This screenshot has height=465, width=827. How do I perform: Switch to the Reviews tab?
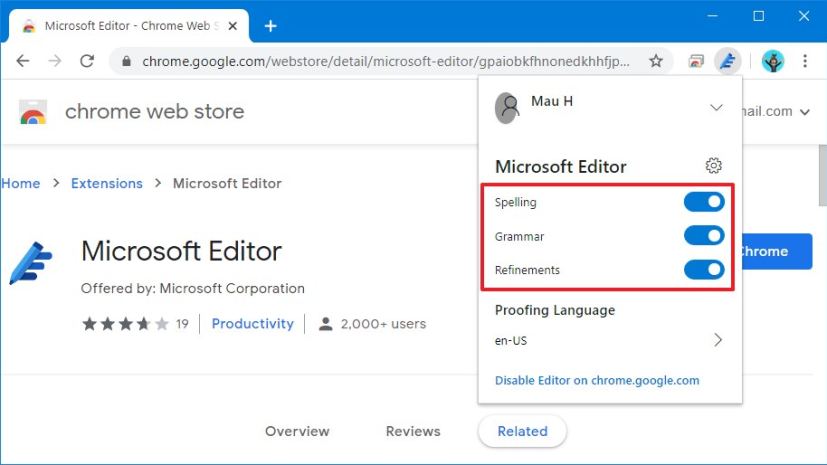(x=413, y=431)
